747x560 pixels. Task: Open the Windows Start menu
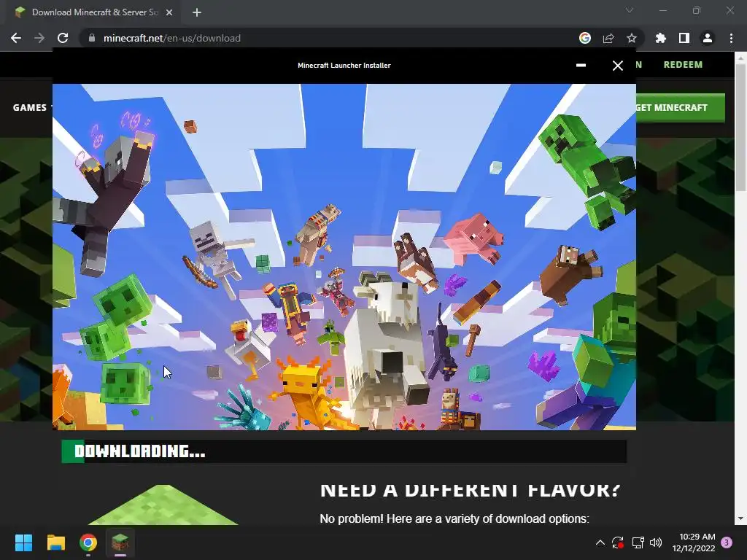tap(23, 542)
